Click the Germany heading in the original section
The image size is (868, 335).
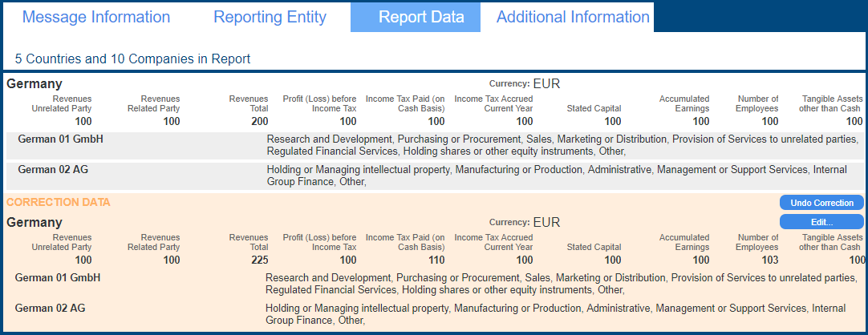(x=34, y=83)
